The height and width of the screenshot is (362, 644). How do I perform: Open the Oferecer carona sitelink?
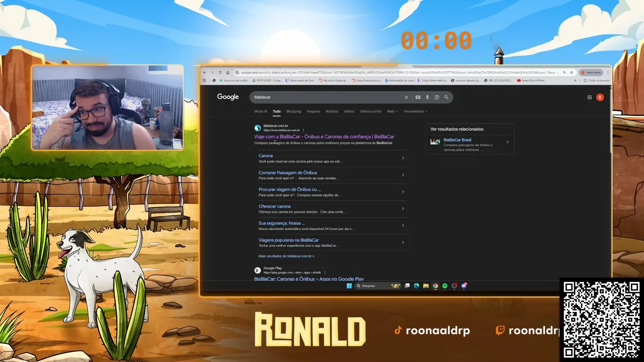(274, 206)
